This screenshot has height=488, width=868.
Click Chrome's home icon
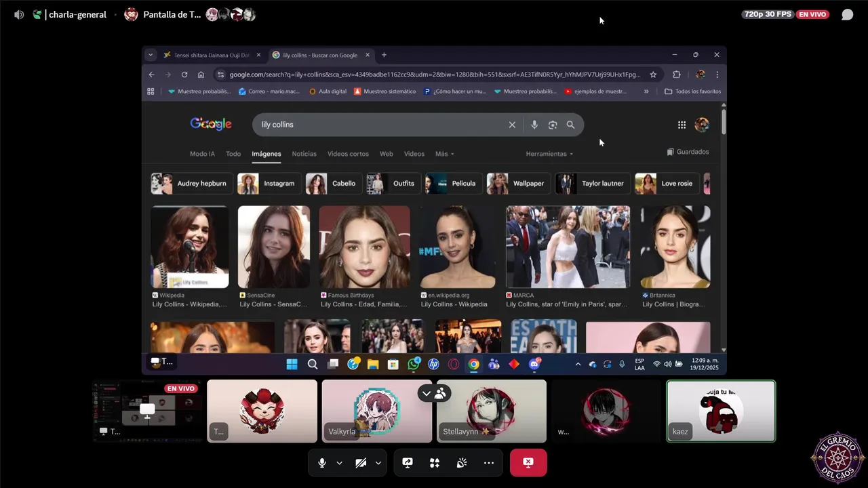coord(201,75)
